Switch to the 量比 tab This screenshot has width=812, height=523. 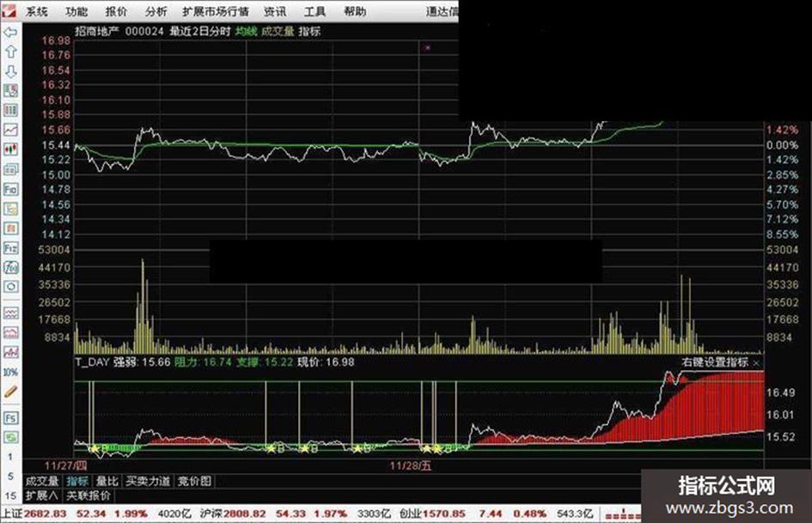pos(107,481)
